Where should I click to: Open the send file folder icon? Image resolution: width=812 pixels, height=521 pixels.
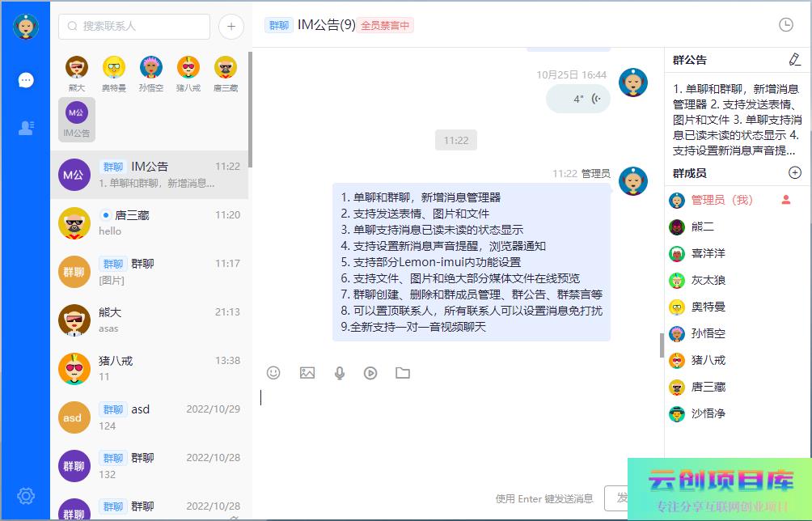403,373
